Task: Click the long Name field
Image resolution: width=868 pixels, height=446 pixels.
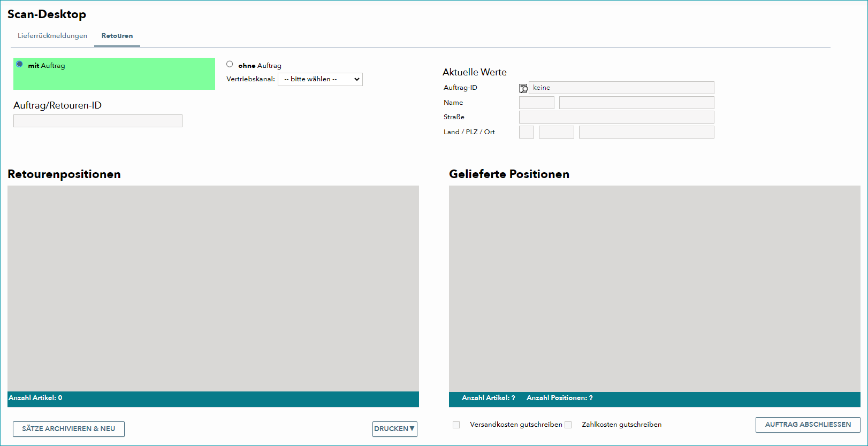Action: tap(637, 103)
